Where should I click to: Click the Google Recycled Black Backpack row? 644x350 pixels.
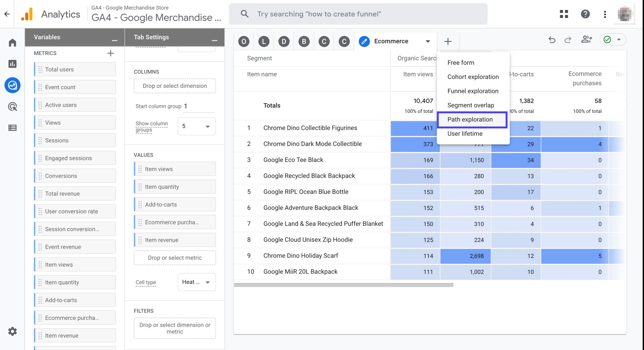pyautogui.click(x=309, y=176)
